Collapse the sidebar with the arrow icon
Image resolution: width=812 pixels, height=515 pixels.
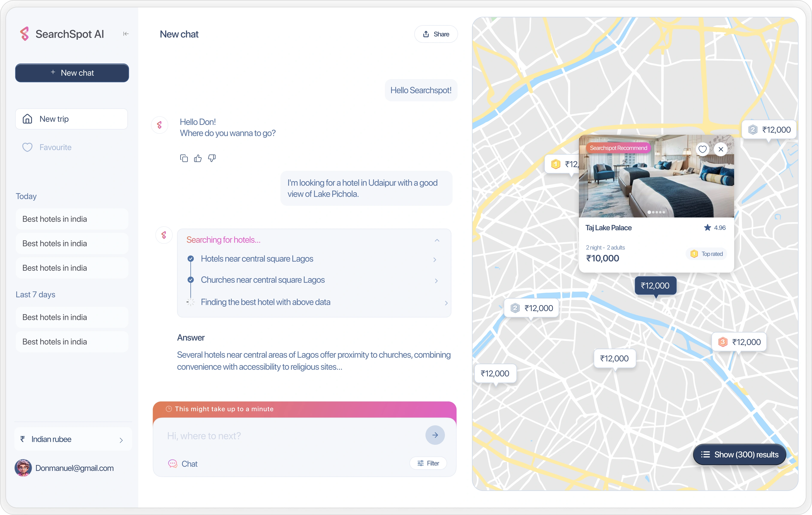pos(126,34)
